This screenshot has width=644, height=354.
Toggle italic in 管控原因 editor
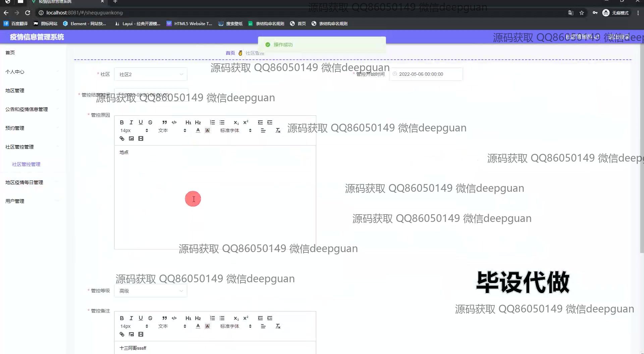[131, 122]
